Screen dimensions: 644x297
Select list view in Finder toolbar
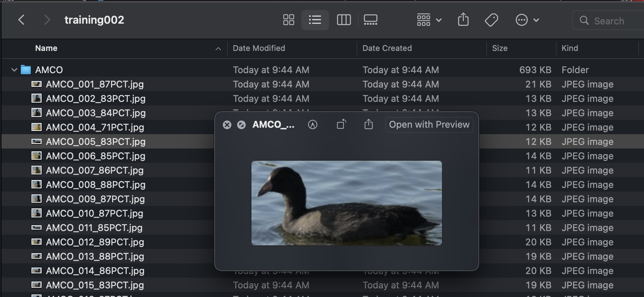coord(315,20)
